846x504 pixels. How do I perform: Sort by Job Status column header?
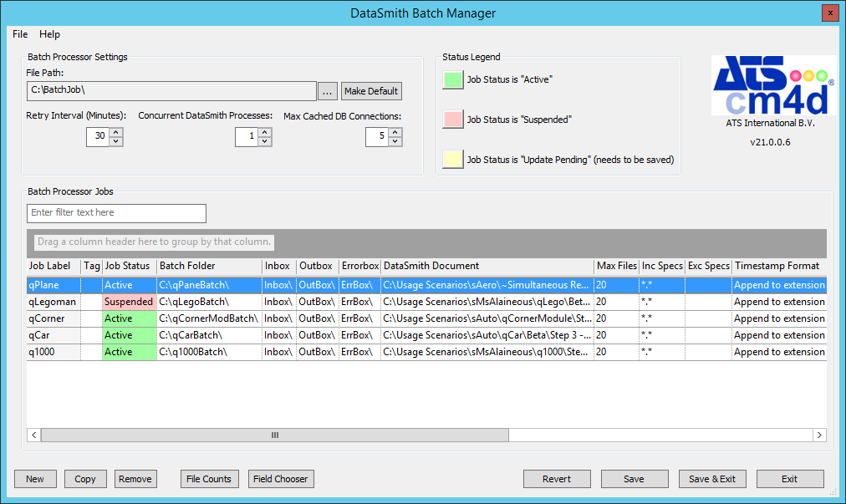tap(128, 266)
